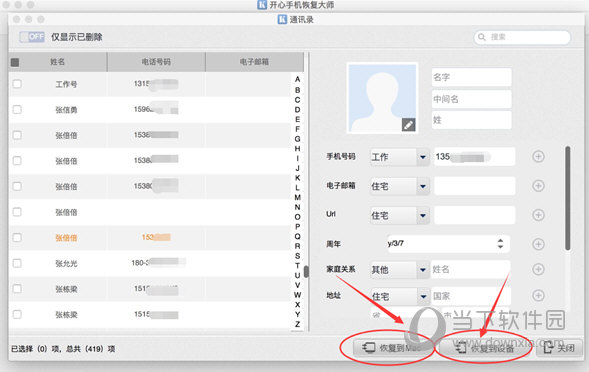Click the plus icon in the 家庭关系 row
This screenshot has height=372, width=589.
click(538, 269)
